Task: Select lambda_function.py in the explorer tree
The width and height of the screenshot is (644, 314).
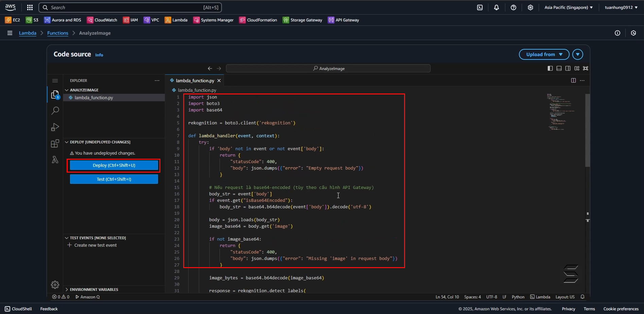Action: pos(114,98)
